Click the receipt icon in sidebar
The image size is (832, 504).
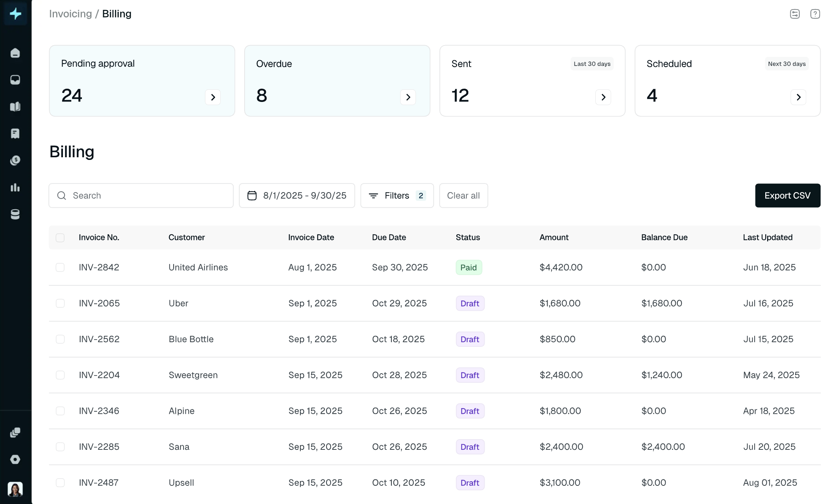point(15,133)
